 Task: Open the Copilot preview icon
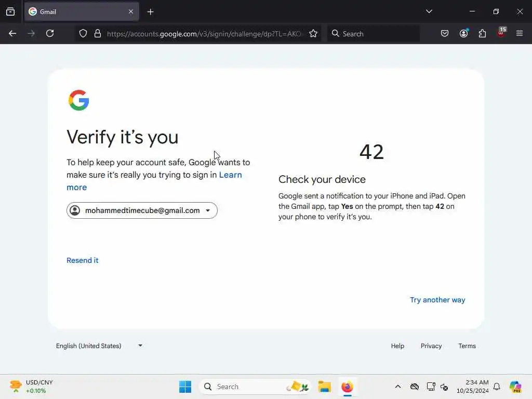515,387
